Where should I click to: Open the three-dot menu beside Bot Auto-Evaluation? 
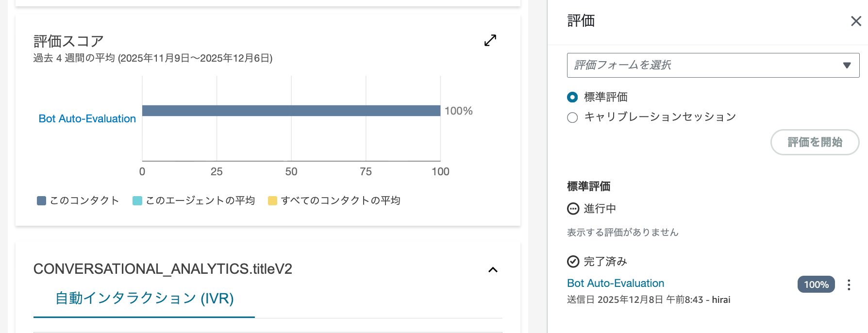click(849, 284)
